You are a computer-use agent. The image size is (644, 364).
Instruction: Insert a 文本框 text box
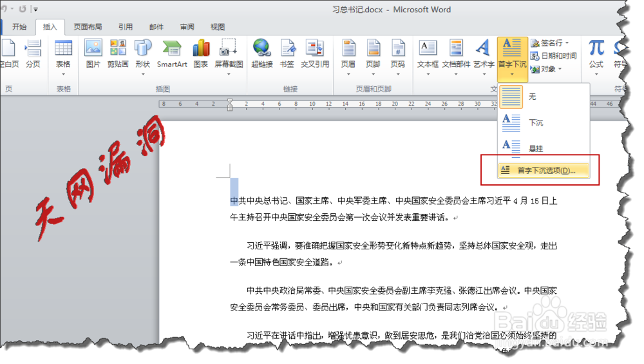coord(428,57)
